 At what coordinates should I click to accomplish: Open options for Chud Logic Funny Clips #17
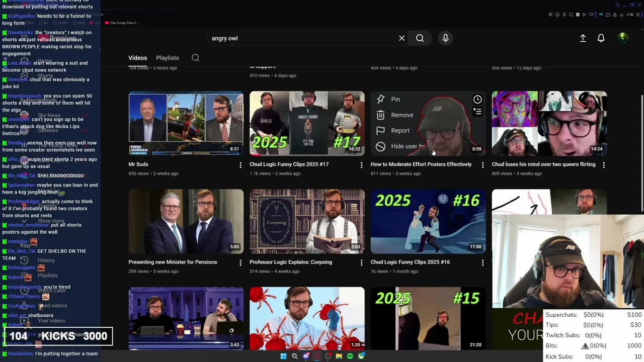(361, 164)
